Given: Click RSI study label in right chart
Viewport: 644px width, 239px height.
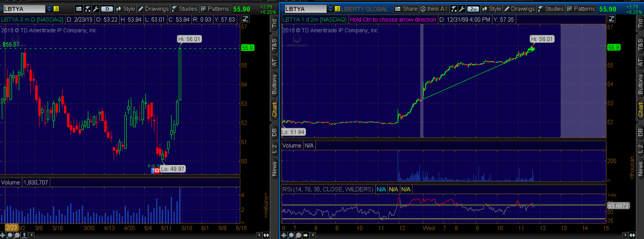Looking at the screenshot, I should 328,189.
